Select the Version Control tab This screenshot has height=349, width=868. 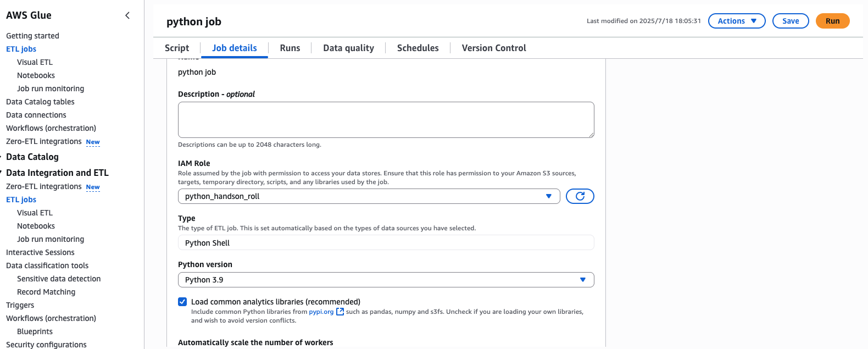[x=494, y=48]
